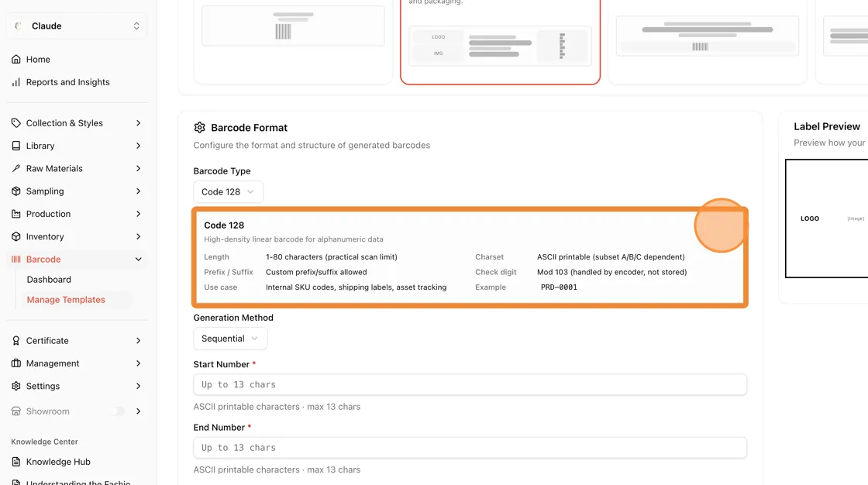868x485 pixels.
Task: Expand the Sampling section chevron
Action: 139,191
